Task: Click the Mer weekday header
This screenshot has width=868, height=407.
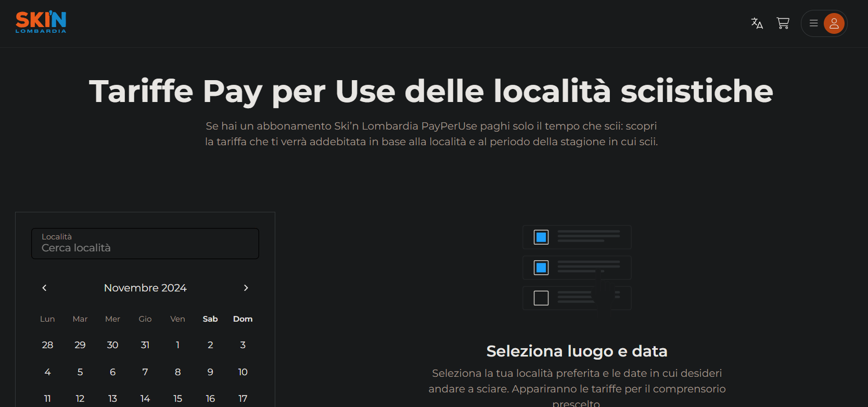Action: [x=112, y=319]
